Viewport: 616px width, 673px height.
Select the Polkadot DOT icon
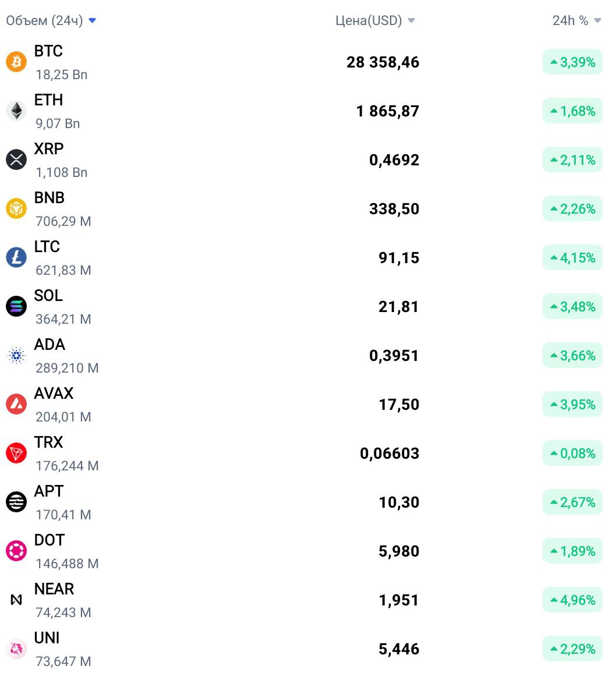click(x=16, y=551)
